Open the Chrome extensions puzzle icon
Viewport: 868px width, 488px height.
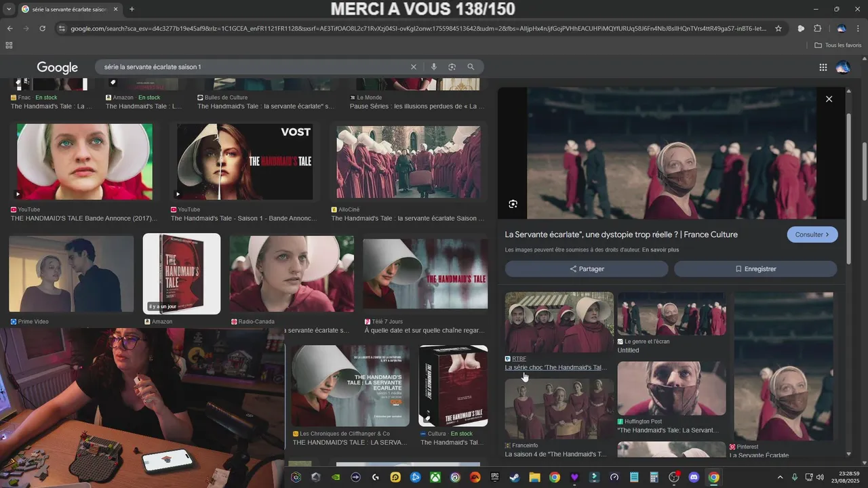[x=818, y=28]
